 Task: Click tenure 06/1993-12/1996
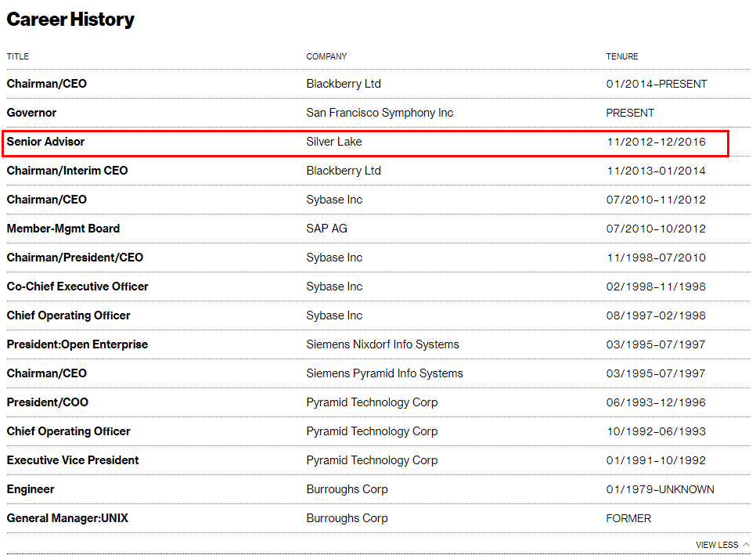[x=656, y=402]
